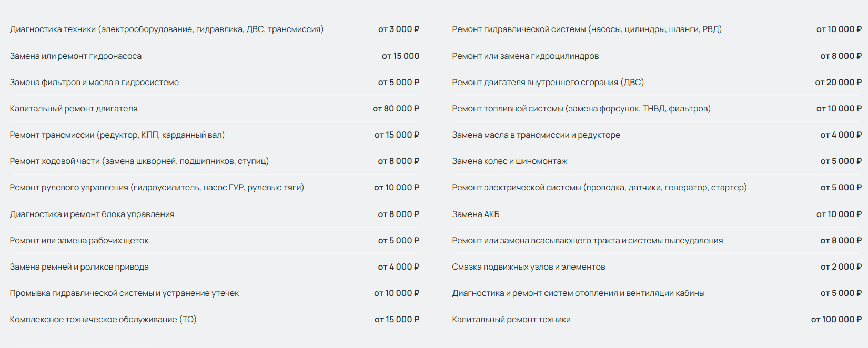Select 'Замена колес и шиномонтаж' service
Viewport: 868px width, 348px height.
click(x=509, y=161)
